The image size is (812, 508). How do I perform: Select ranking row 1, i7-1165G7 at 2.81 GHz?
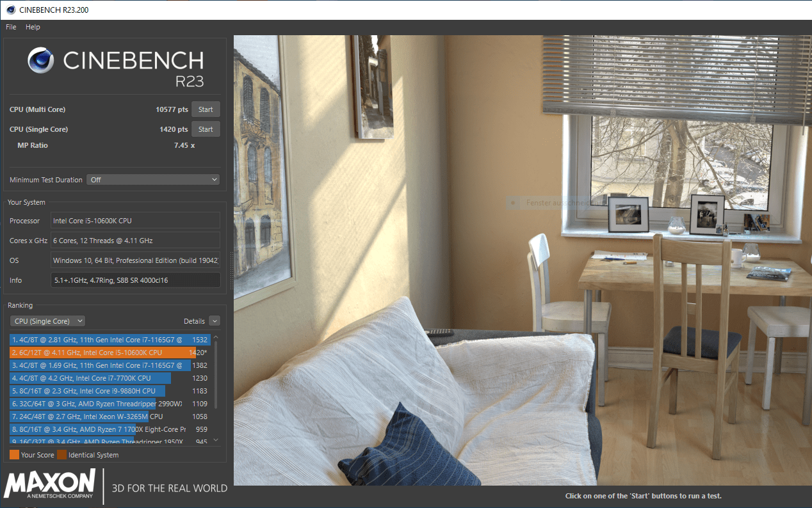tap(110, 340)
